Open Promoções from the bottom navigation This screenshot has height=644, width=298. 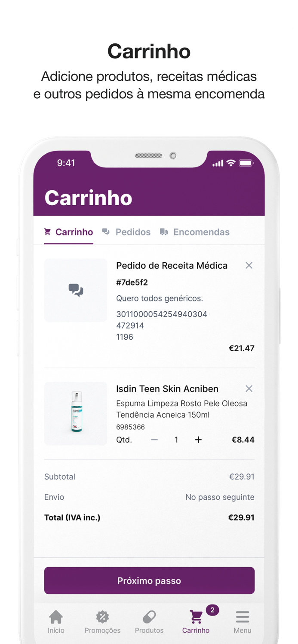point(102,616)
